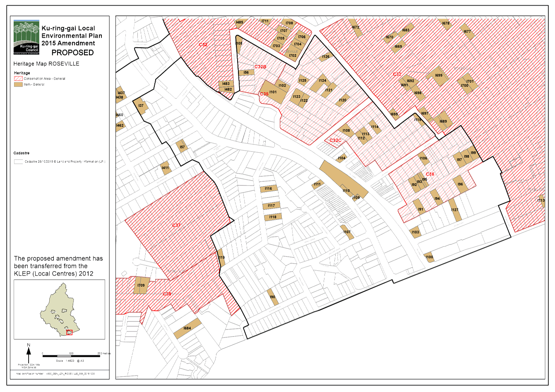Click the 'Cadastre' legend heading
Screen dimensions: 555x392
tap(22, 153)
